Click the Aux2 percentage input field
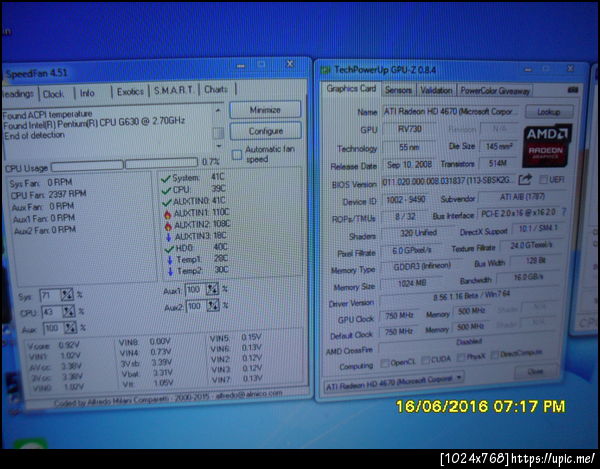Screen dimensions: 600x469 click(196, 306)
